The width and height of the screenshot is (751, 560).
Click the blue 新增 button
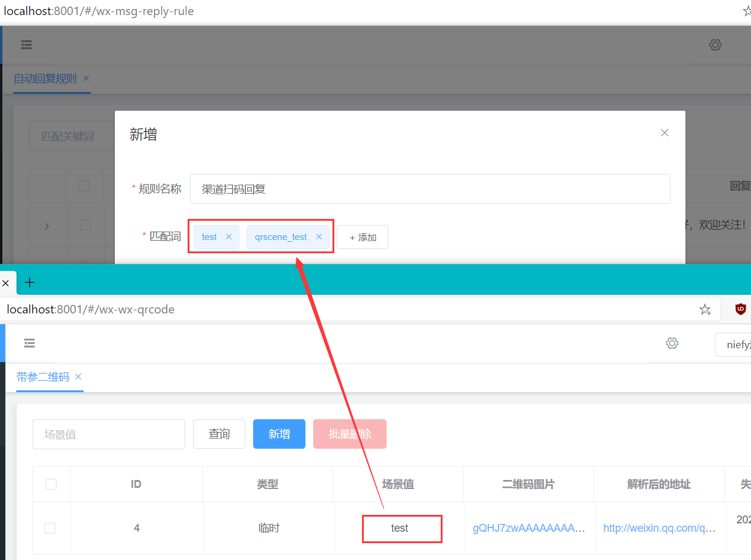[x=279, y=434]
